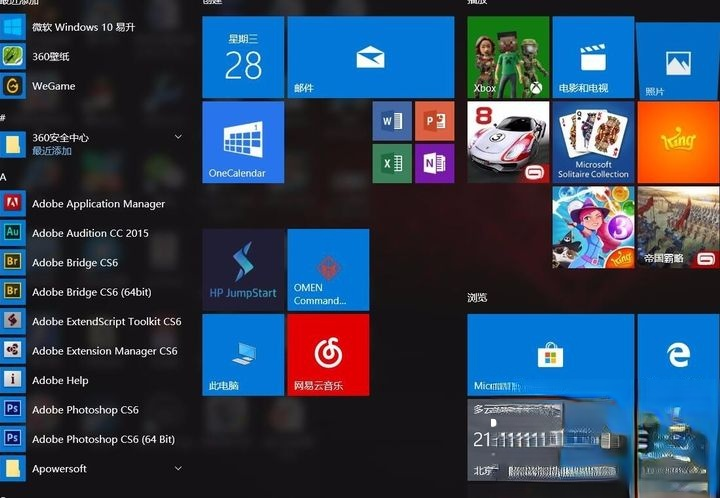
Task: Click the Adobe Help icon
Action: 12,380
